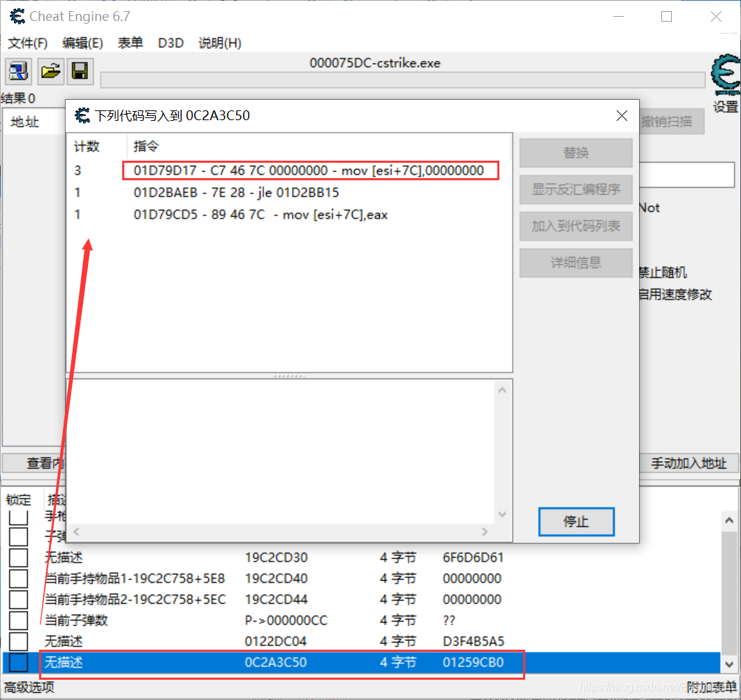
Task: Click the Cheat Engine title bar icon
Action: point(17,16)
